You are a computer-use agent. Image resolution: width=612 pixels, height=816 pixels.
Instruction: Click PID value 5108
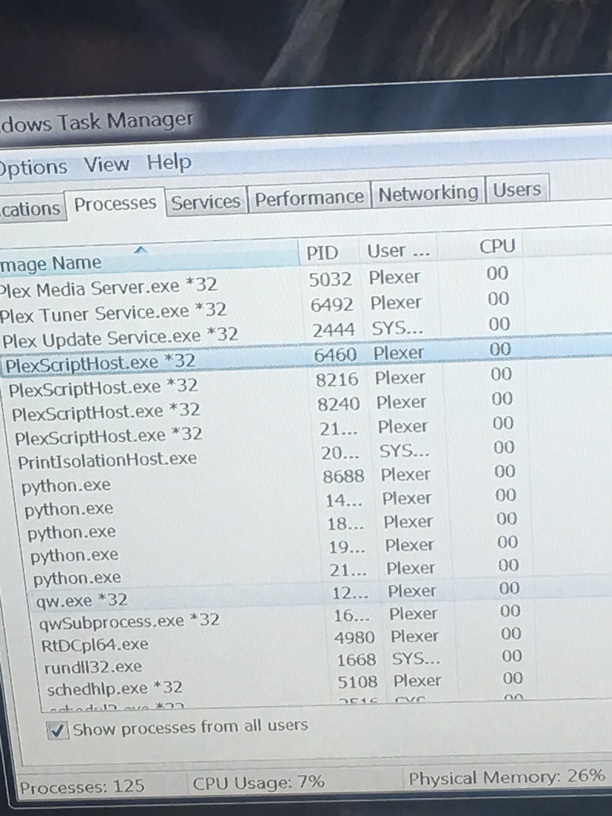357,681
